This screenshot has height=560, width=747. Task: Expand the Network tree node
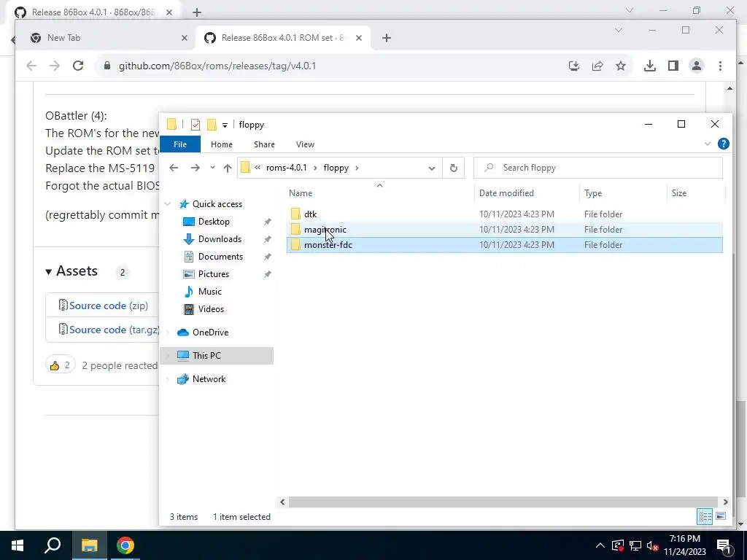pyautogui.click(x=168, y=379)
